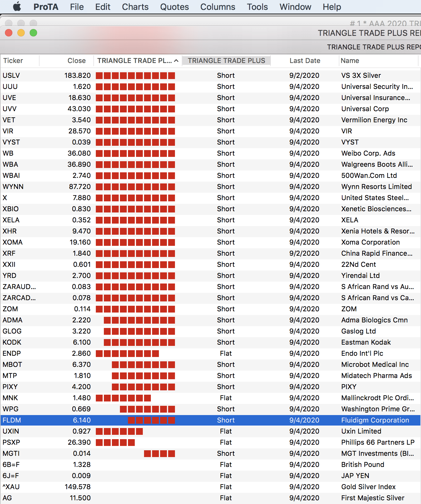
Task: Select S African Rand vs Ca... name
Action: (377, 298)
